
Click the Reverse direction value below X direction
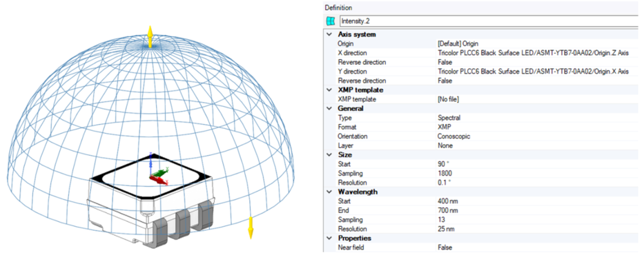pos(445,62)
